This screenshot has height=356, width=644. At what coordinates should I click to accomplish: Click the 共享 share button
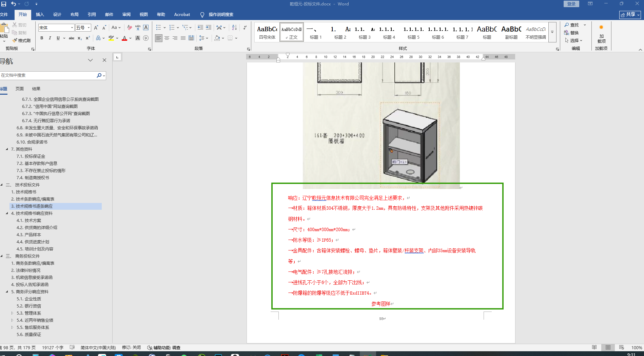[630, 15]
